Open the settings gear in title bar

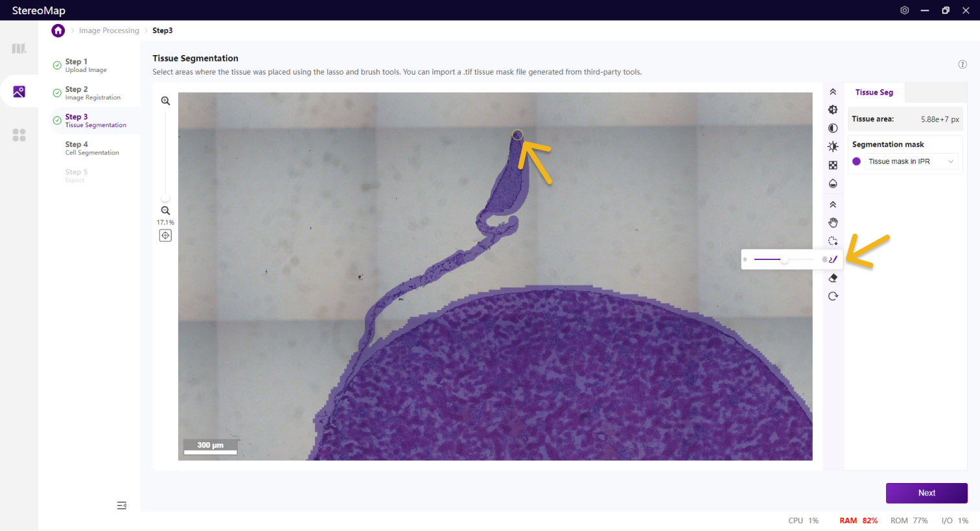pos(904,10)
